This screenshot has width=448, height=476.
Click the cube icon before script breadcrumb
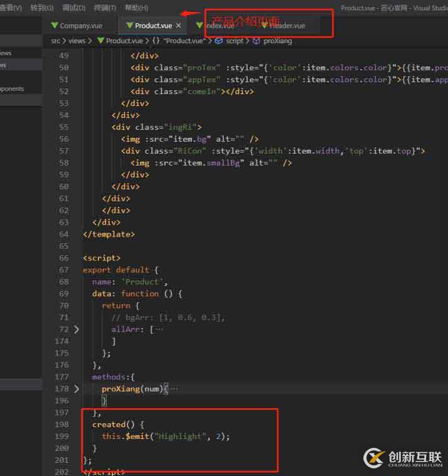tap(219, 40)
